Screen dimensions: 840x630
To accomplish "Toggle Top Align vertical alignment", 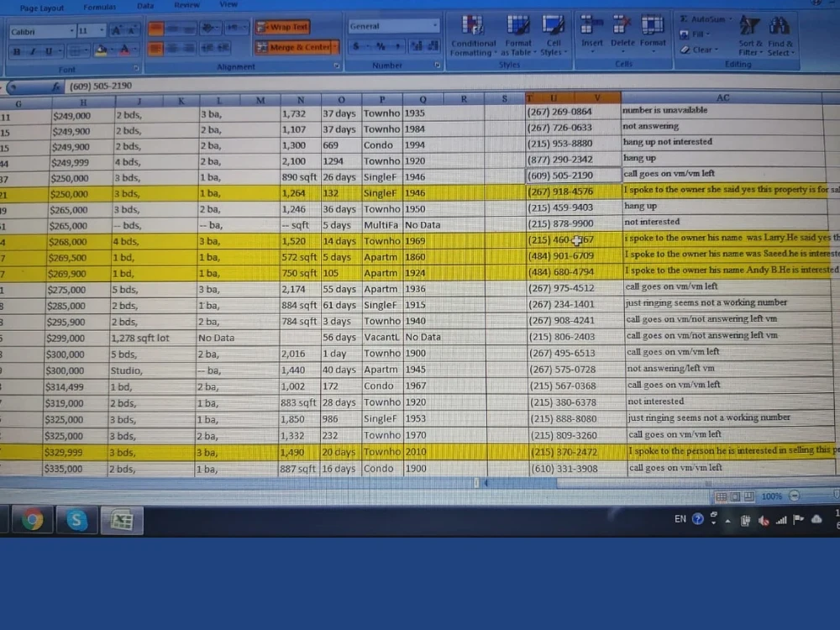I will point(156,28).
